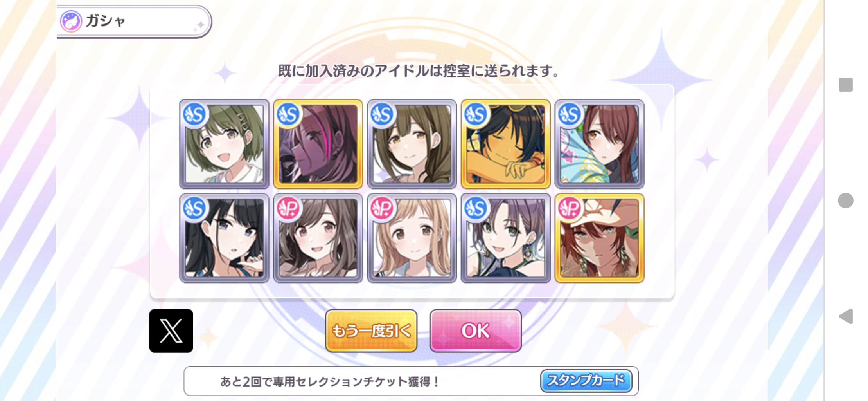Tap the ガシャ header title bar
This screenshot has height=401, width=868.
134,22
